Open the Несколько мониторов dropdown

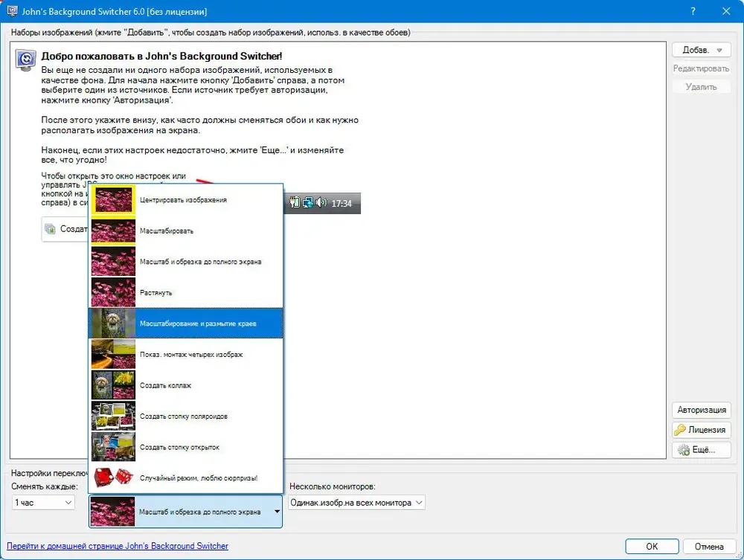pos(356,503)
